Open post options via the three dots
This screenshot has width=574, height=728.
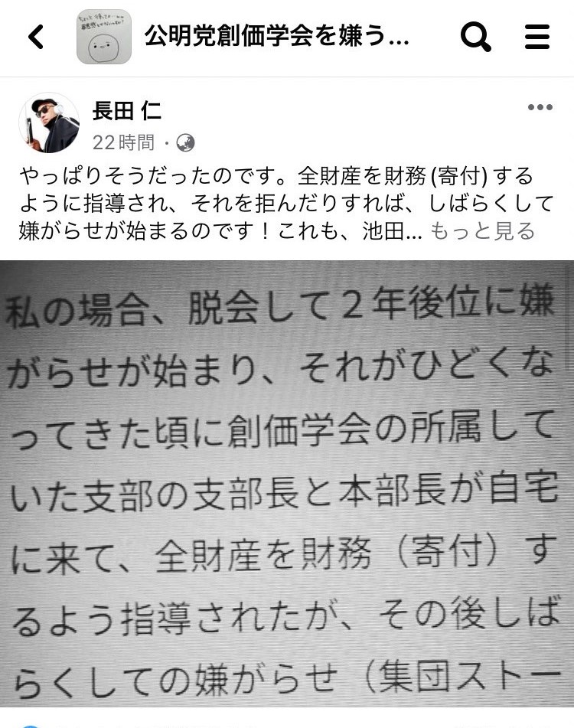click(540, 107)
